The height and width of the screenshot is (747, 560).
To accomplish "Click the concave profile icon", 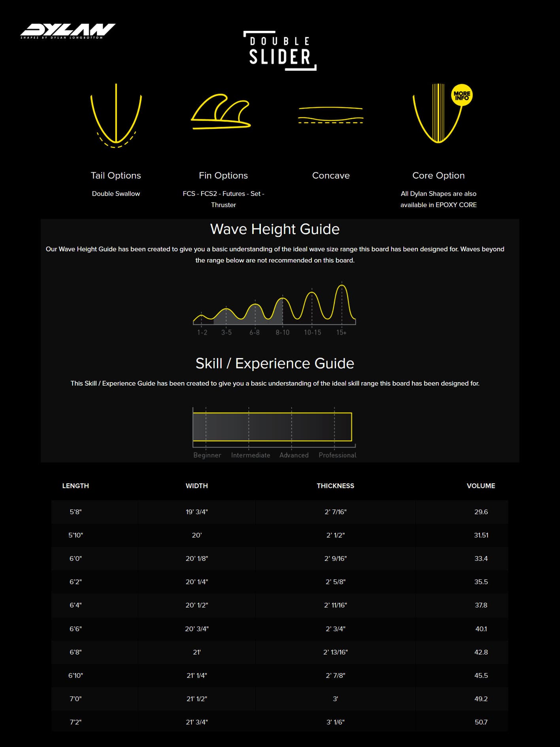I will pos(331,115).
